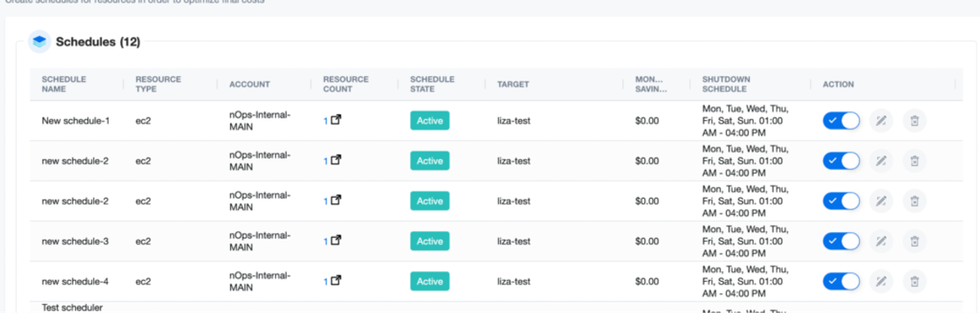Click Active badge for New schedule-1
Viewport: 980px width, 313px height.
pos(430,121)
